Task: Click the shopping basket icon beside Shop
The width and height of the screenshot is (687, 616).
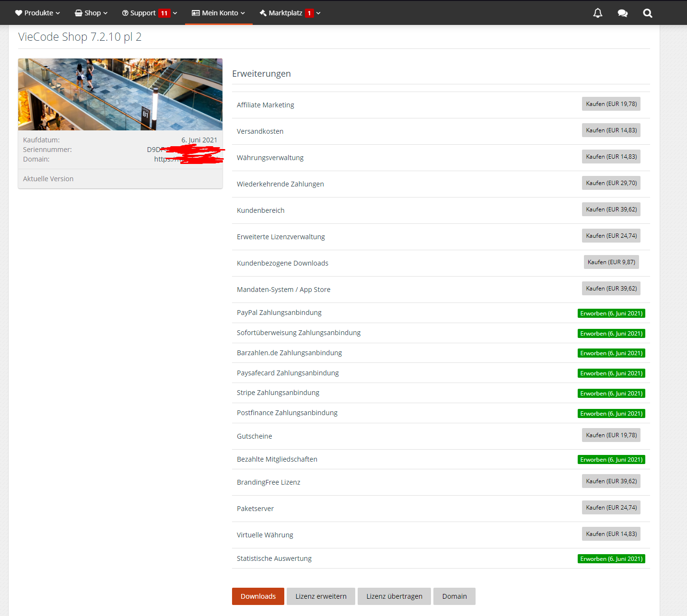Action: tap(79, 13)
